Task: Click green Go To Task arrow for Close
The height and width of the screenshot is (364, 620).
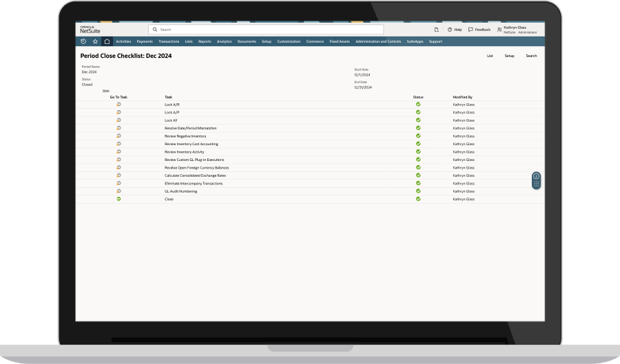Action: (118, 199)
